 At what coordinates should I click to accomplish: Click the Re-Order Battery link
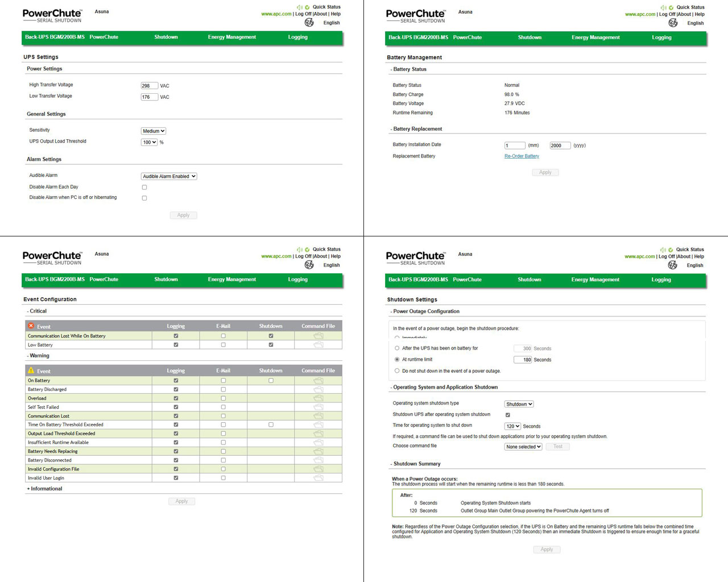coord(522,156)
